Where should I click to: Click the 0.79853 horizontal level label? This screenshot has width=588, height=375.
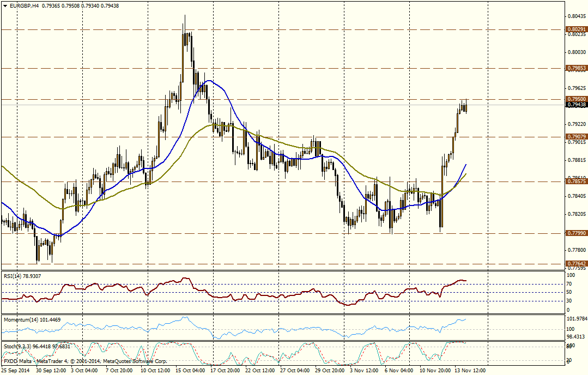577,68
